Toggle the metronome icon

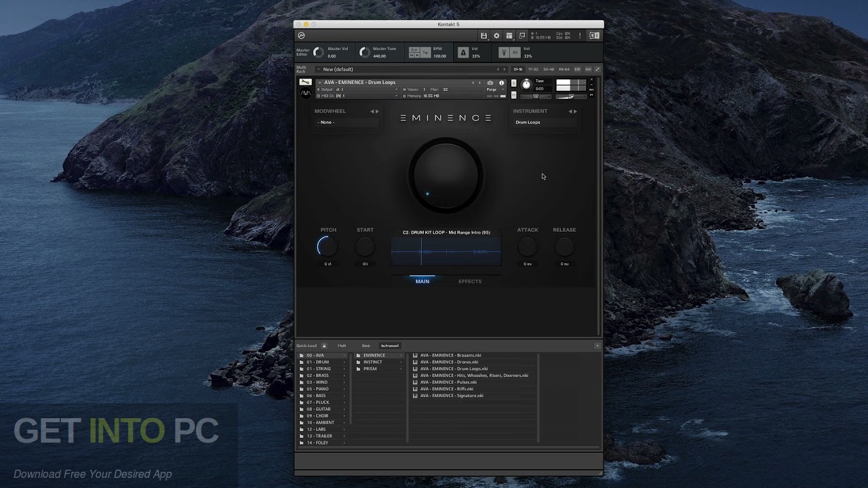(463, 52)
